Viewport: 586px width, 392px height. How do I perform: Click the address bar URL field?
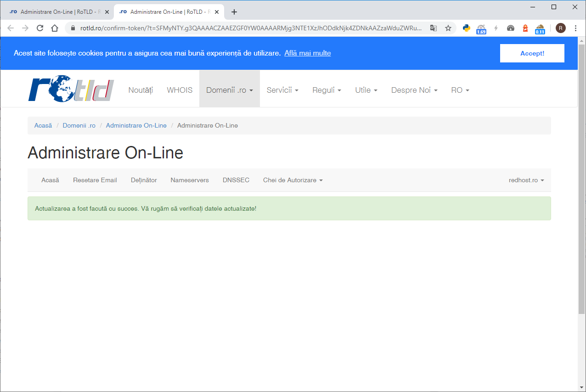click(x=250, y=28)
